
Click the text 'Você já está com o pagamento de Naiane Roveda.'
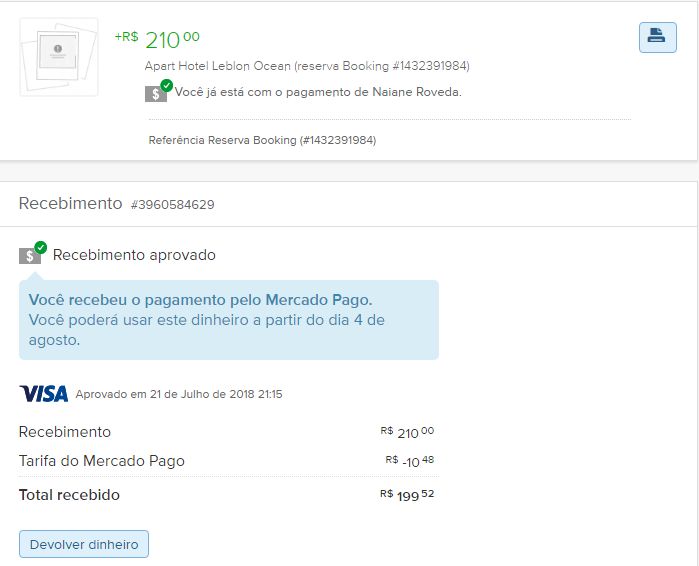[x=318, y=92]
